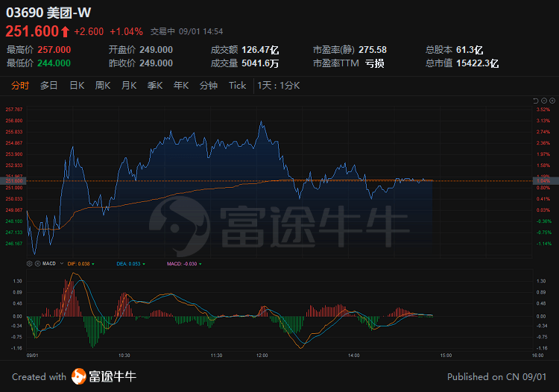This screenshot has height=392, width=559.
Task: Click the 10:30 time axis label
Action: tap(124, 355)
